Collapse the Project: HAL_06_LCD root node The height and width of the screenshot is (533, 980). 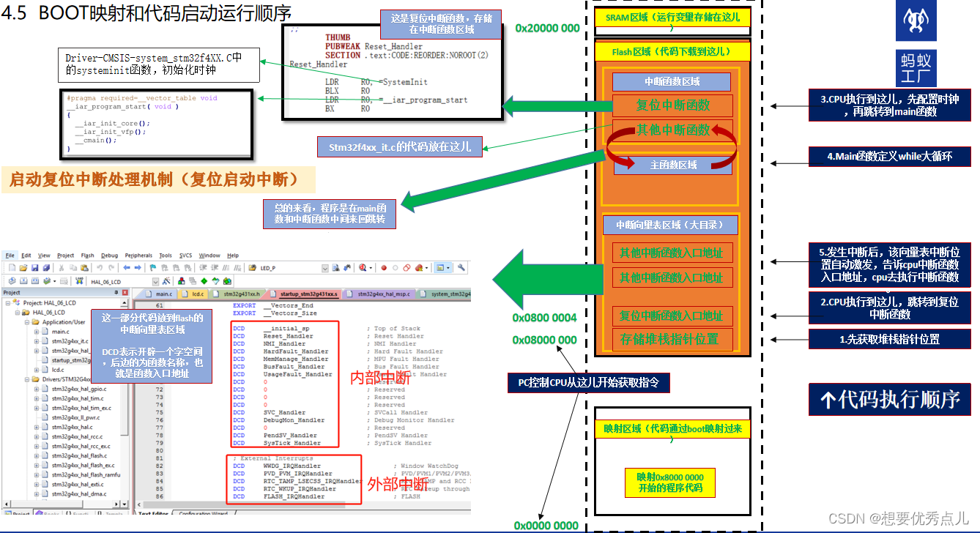pos(8,303)
